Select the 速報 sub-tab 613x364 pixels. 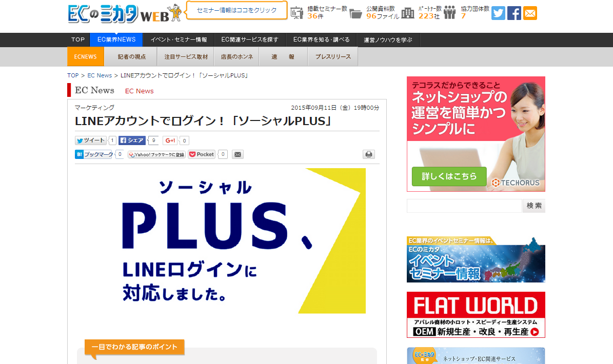click(283, 56)
